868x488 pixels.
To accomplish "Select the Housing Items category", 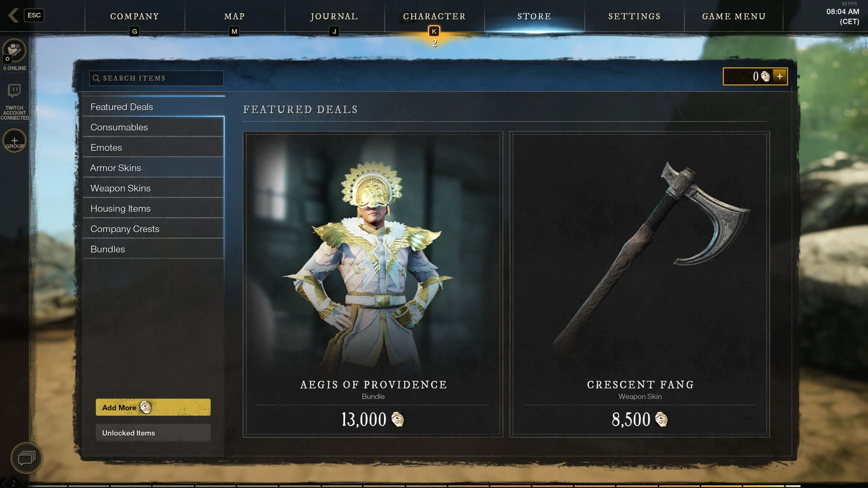I will pos(153,209).
